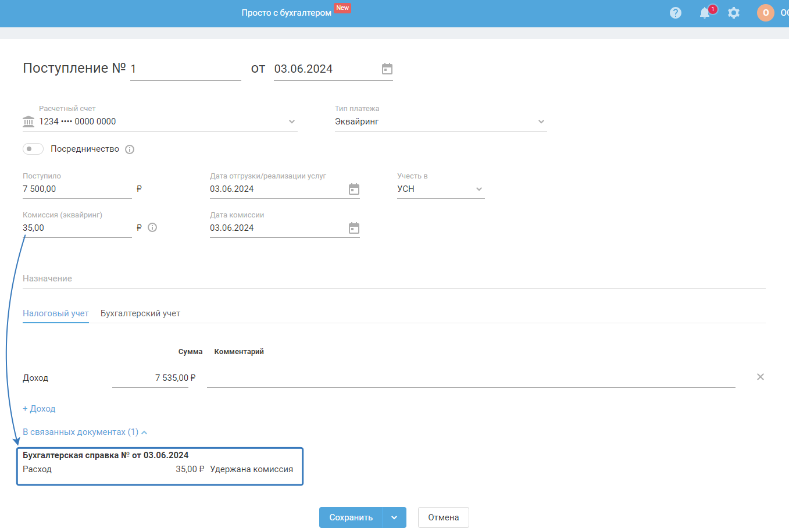Open calendar for shipment date
This screenshot has width=789, height=532.
(x=354, y=189)
